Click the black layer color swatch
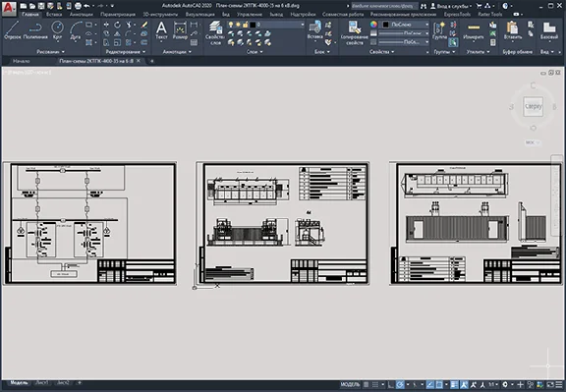566x392 pixels. click(x=253, y=25)
